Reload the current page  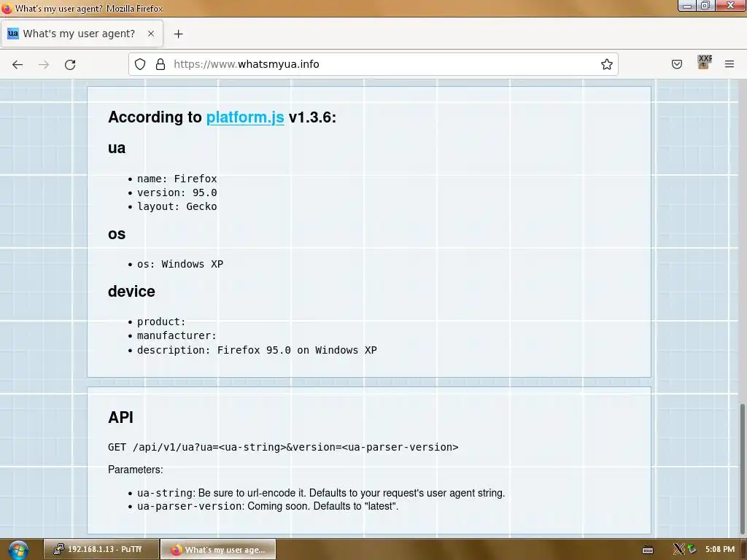pos(70,64)
